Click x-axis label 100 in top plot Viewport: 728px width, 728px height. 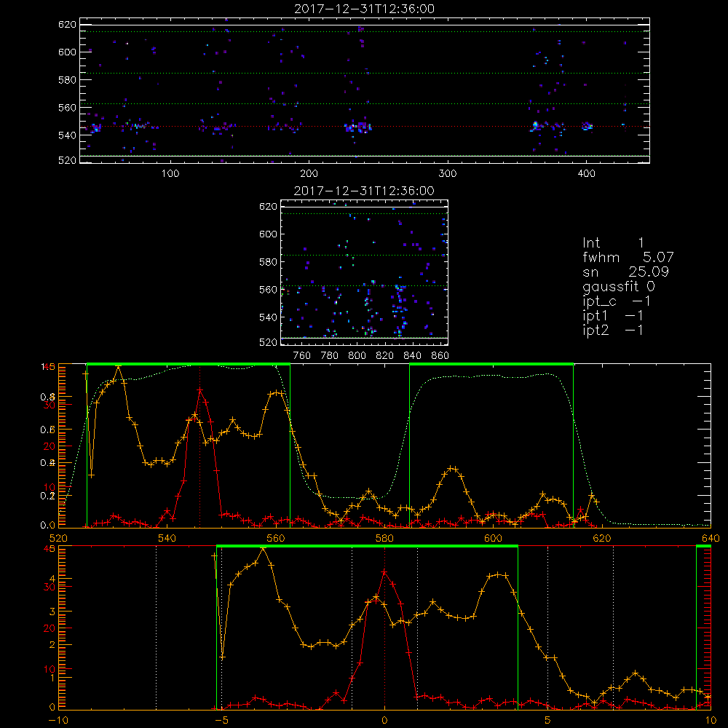click(x=170, y=174)
